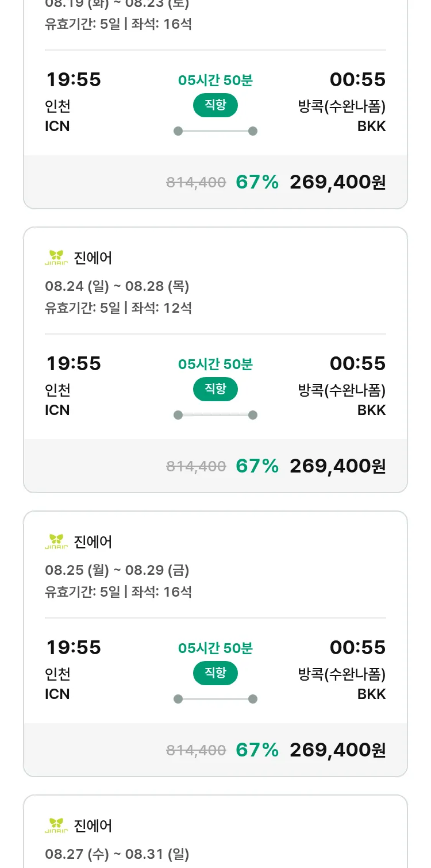
Task: Click route line on the 08.25 flight card
Action: pyautogui.click(x=215, y=699)
